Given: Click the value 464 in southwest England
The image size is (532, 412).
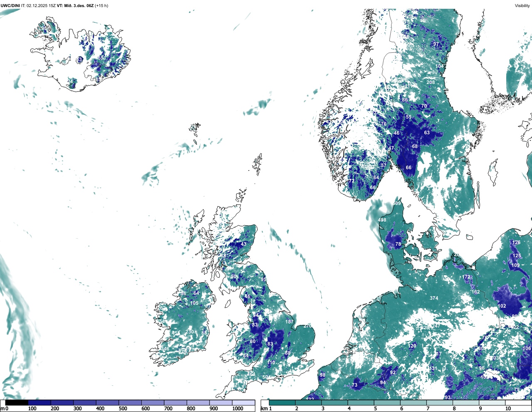Looking at the screenshot, I should click(x=250, y=374).
